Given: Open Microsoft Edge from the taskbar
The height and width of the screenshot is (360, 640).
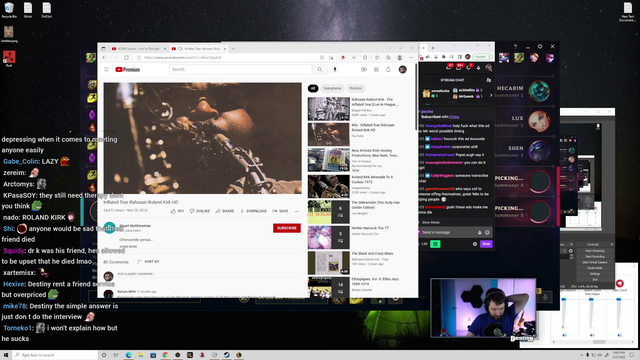Looking at the screenshot, I should (129, 355).
